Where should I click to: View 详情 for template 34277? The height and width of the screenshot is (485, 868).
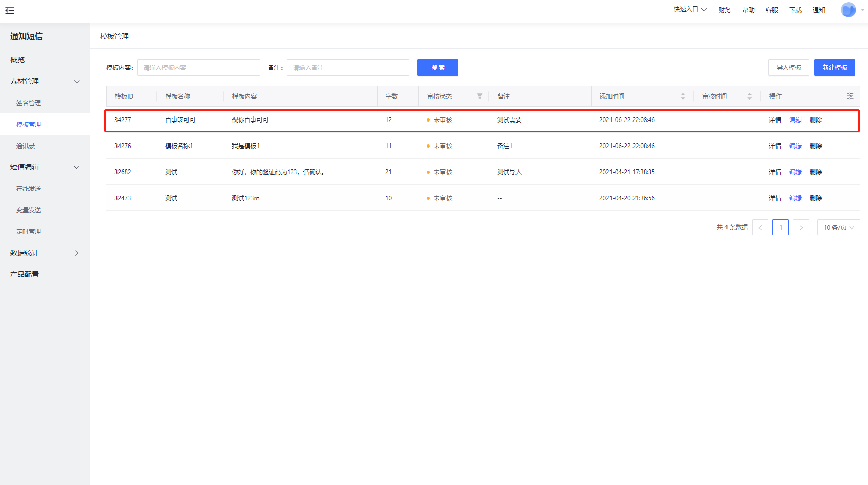tap(775, 120)
